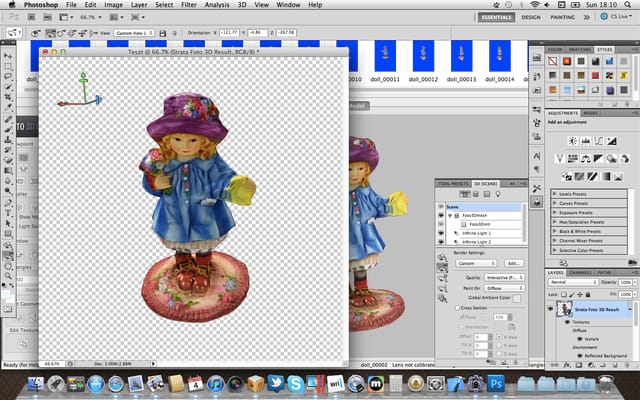Click Photo Filter adjustment icon

pos(611,158)
